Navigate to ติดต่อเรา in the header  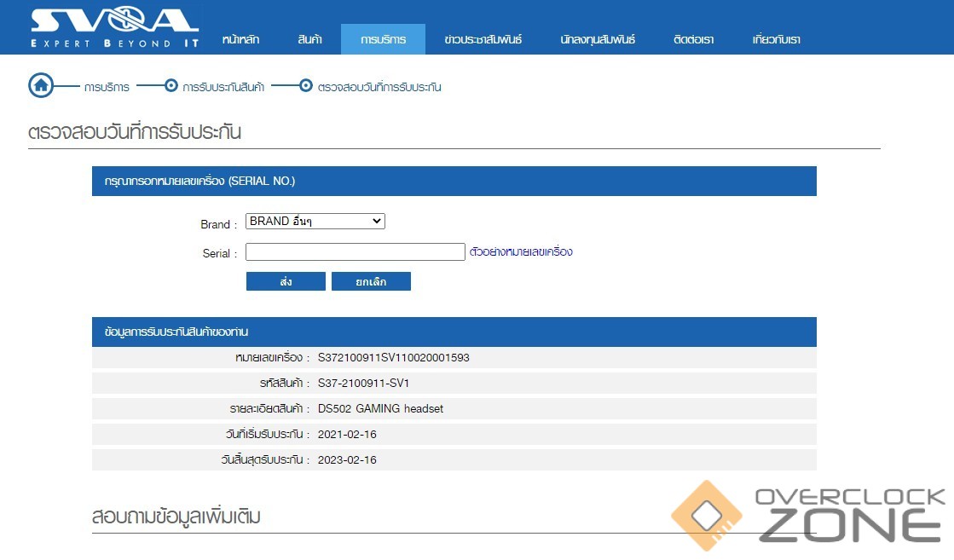point(693,40)
